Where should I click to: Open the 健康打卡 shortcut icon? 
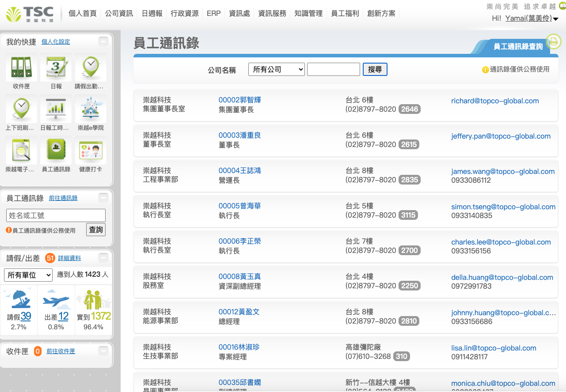tap(91, 151)
